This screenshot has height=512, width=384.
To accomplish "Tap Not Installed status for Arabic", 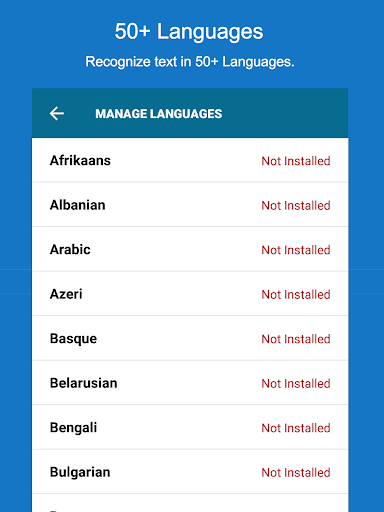I will click(x=296, y=250).
